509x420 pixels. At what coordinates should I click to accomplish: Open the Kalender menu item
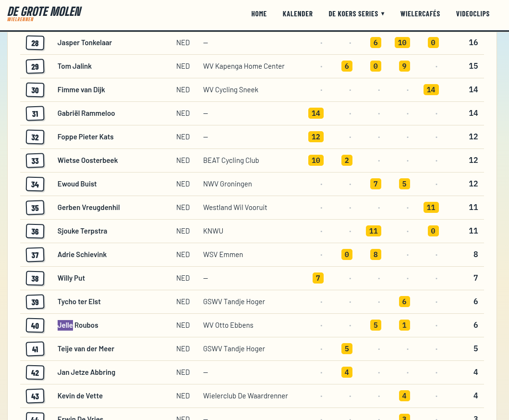click(297, 13)
